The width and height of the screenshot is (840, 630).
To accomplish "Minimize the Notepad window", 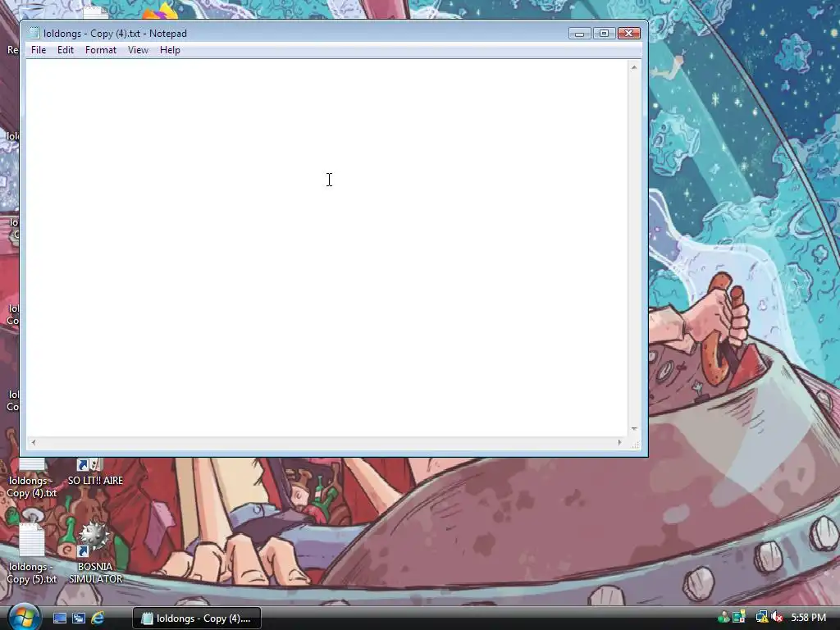I will click(579, 34).
